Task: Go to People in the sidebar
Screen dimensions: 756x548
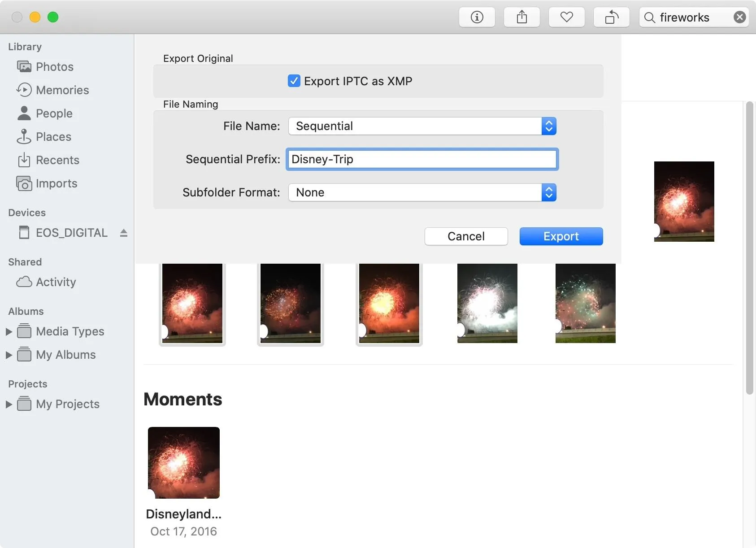Action: click(x=54, y=113)
